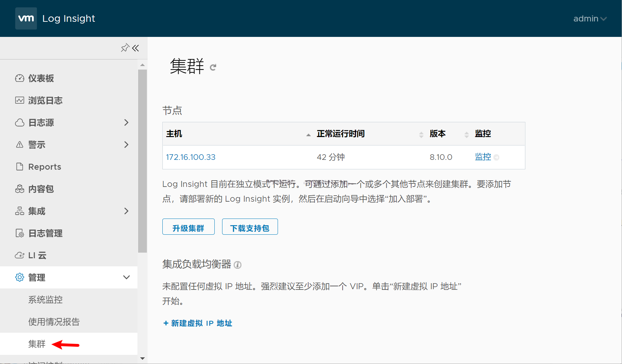Screen dimensions: 622x364
Task: Click the 升级集群 button
Action: tap(188, 227)
